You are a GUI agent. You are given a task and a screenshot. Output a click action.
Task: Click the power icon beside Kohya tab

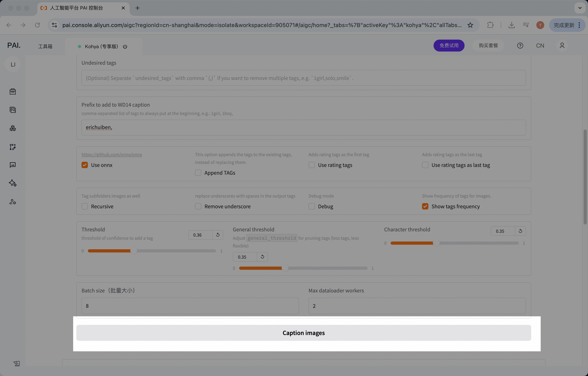point(125,46)
